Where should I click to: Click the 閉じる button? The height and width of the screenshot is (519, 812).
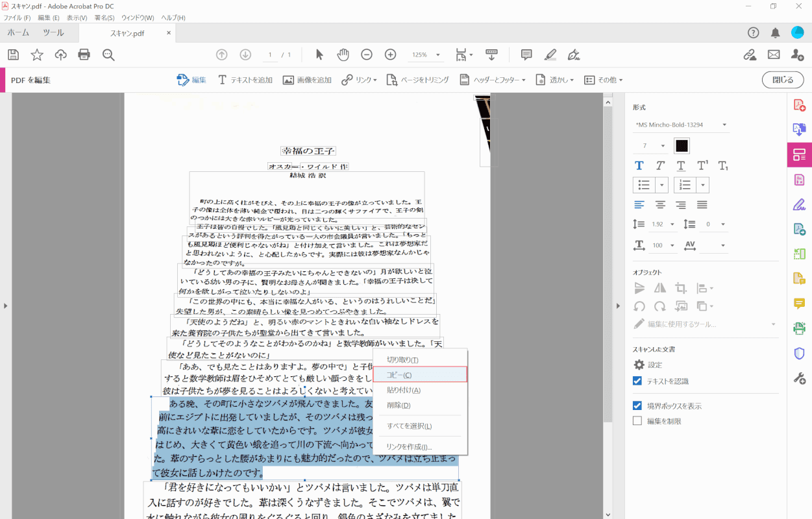pos(782,80)
